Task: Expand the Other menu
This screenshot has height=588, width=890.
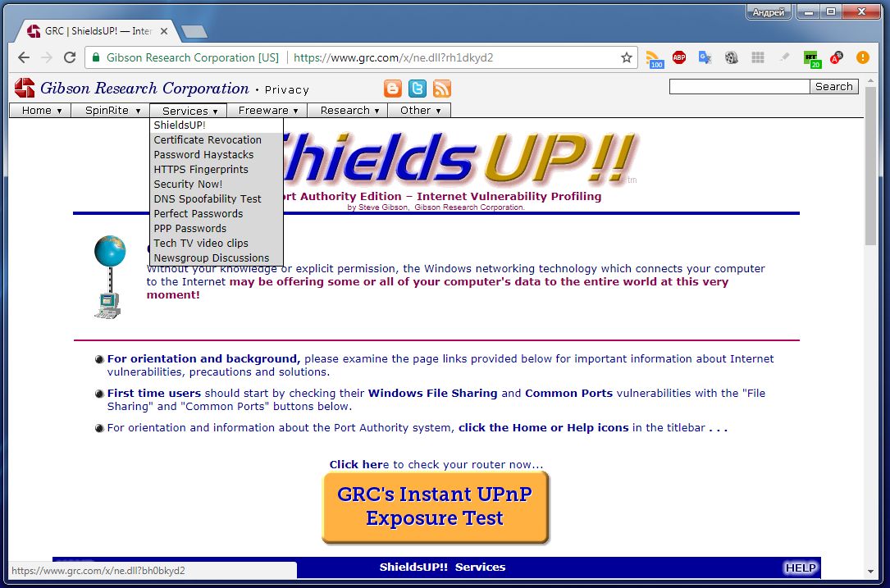Action: tap(419, 110)
